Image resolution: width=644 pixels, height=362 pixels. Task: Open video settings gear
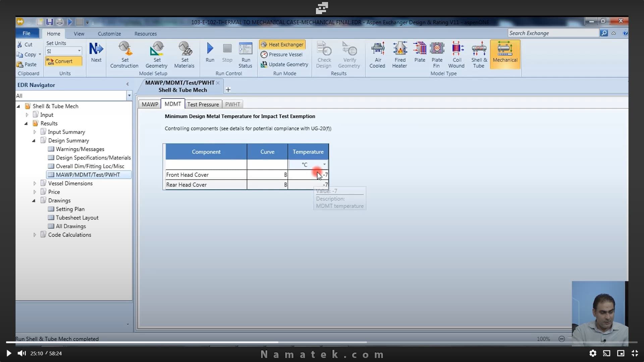tap(593, 353)
